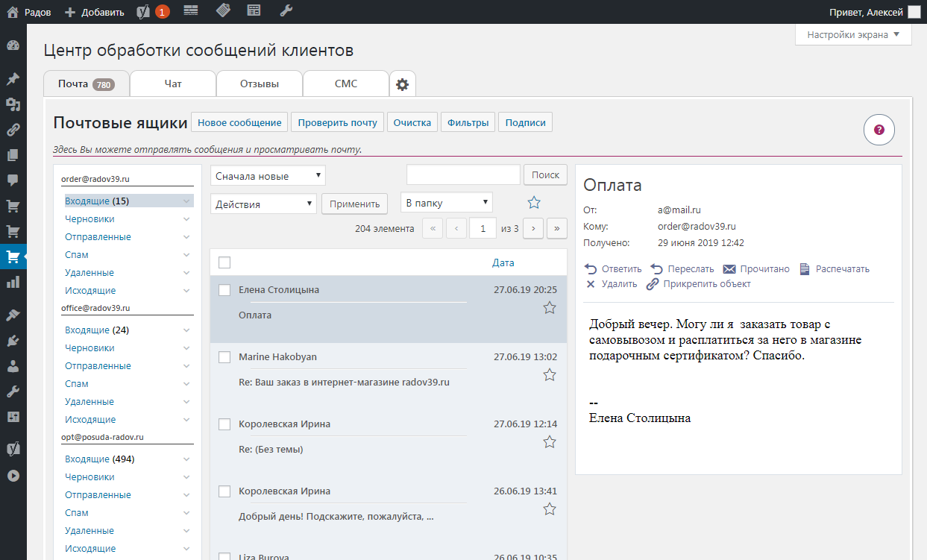Tick the select-all checkbox in list header
The image size is (927, 560).
[224, 262]
